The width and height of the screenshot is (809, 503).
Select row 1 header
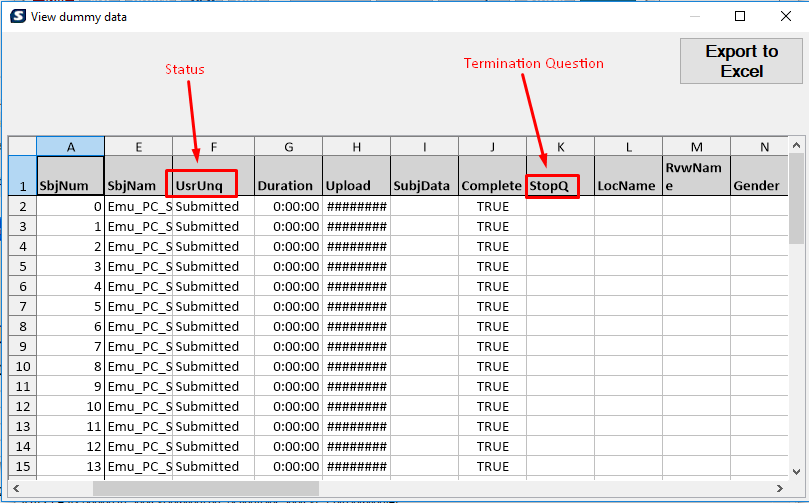pyautogui.click(x=23, y=176)
